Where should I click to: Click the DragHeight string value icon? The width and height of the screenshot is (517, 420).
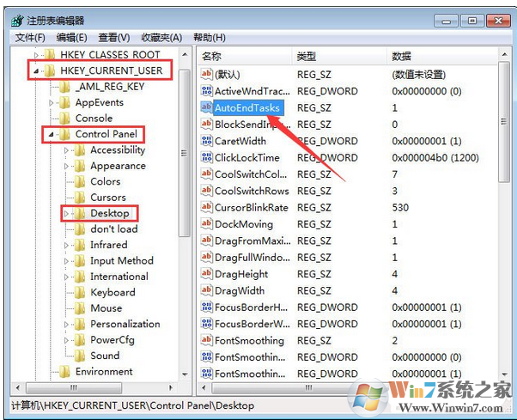pyautogui.click(x=207, y=274)
